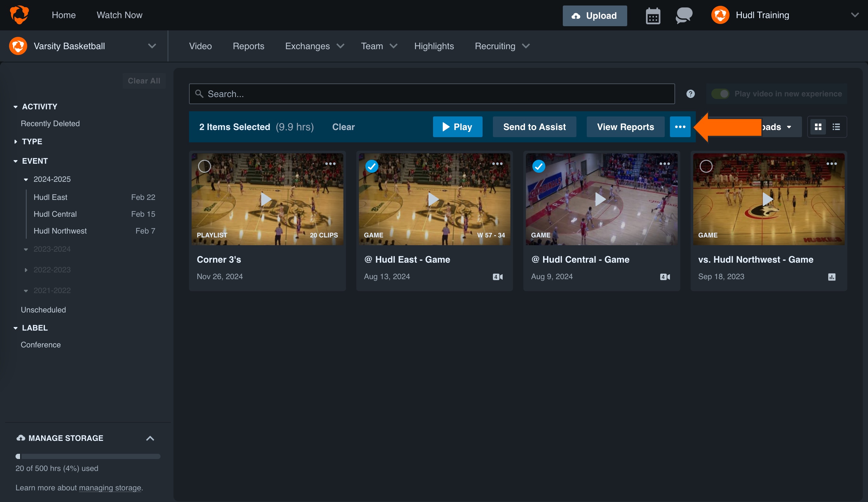Open the Reports tab
Image resolution: width=868 pixels, height=502 pixels.
248,46
